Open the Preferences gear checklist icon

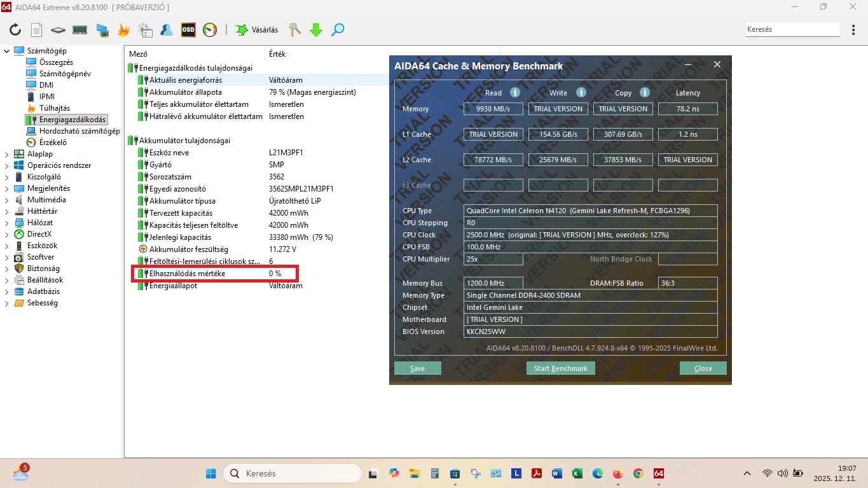(145, 30)
